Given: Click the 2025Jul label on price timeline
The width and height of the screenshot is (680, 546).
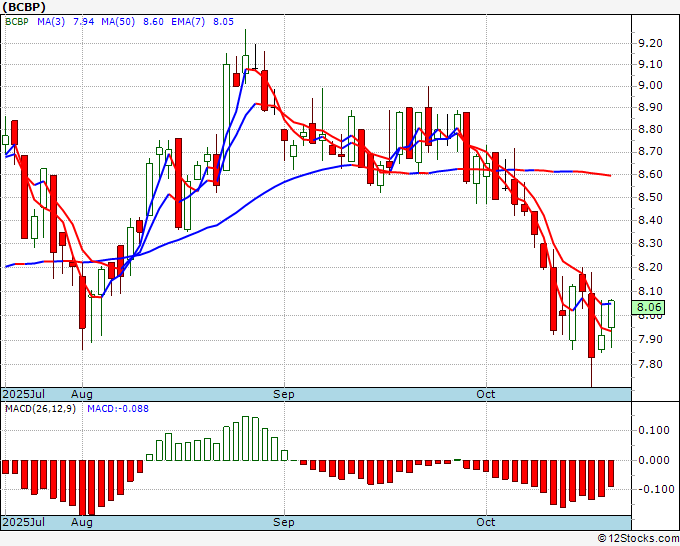Looking at the screenshot, I should pyautogui.click(x=24, y=394).
